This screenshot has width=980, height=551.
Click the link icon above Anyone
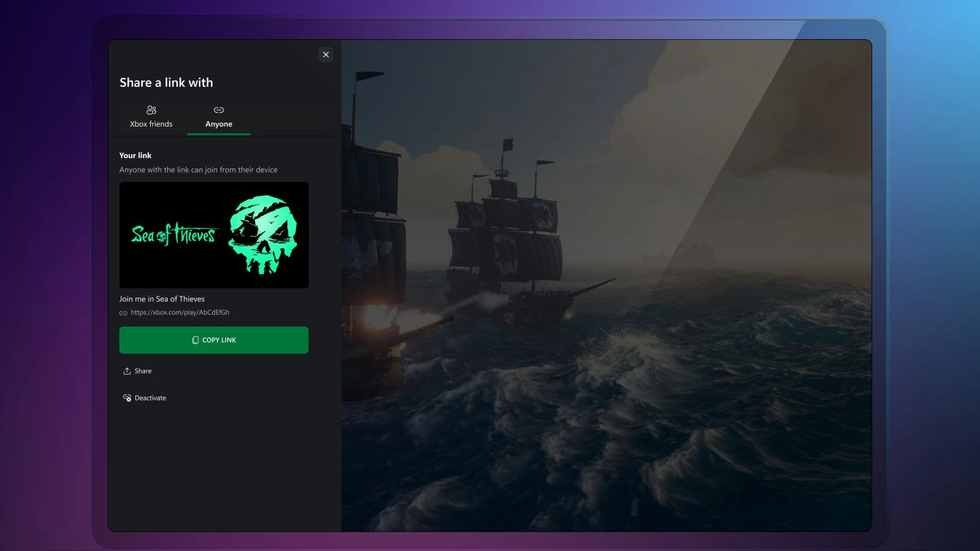pos(219,110)
